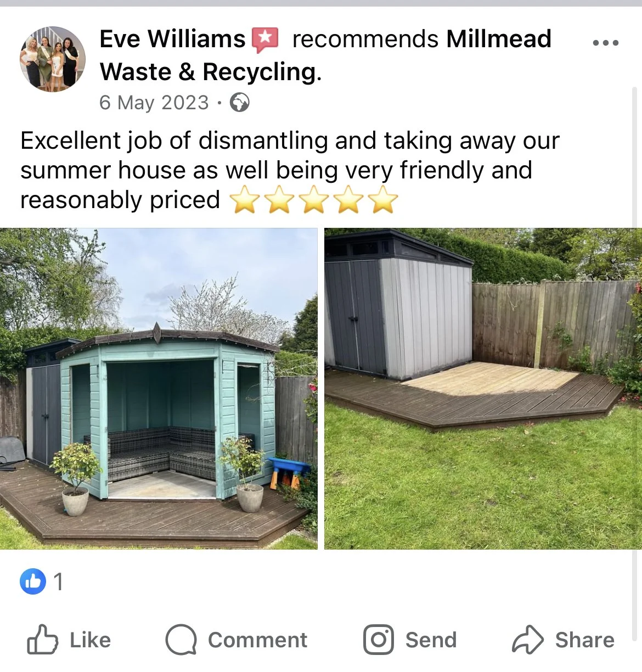This screenshot has width=642, height=672.
Task: View the empty decking after photo
Action: [483, 389]
